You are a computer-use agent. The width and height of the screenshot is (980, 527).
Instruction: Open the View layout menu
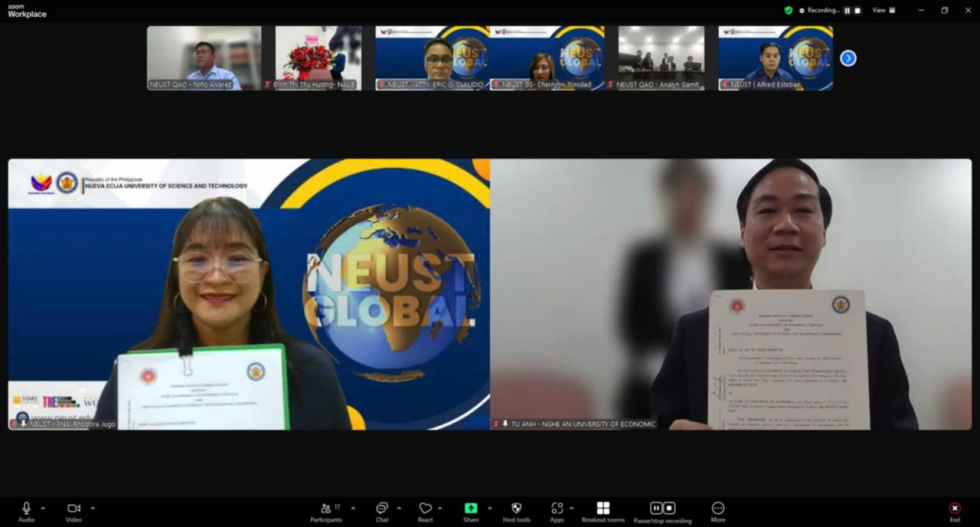pos(884,10)
